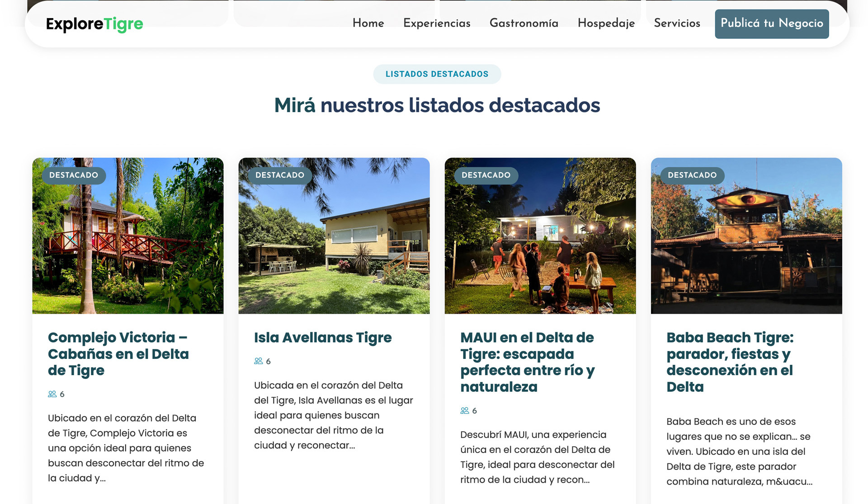Click the Publicá tu Negocio button
Screen dimensions: 868x504
771,23
